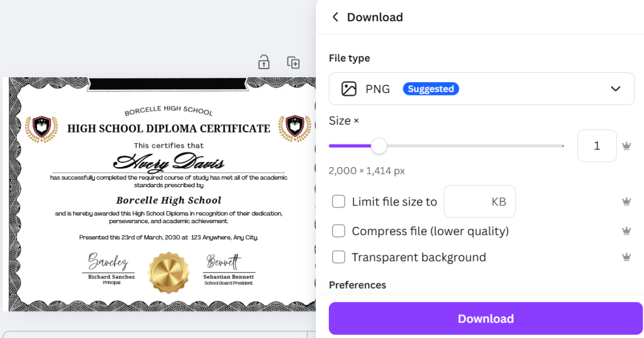Screen dimensions: 644x338
Task: Click the purple Download button
Action: 486,319
